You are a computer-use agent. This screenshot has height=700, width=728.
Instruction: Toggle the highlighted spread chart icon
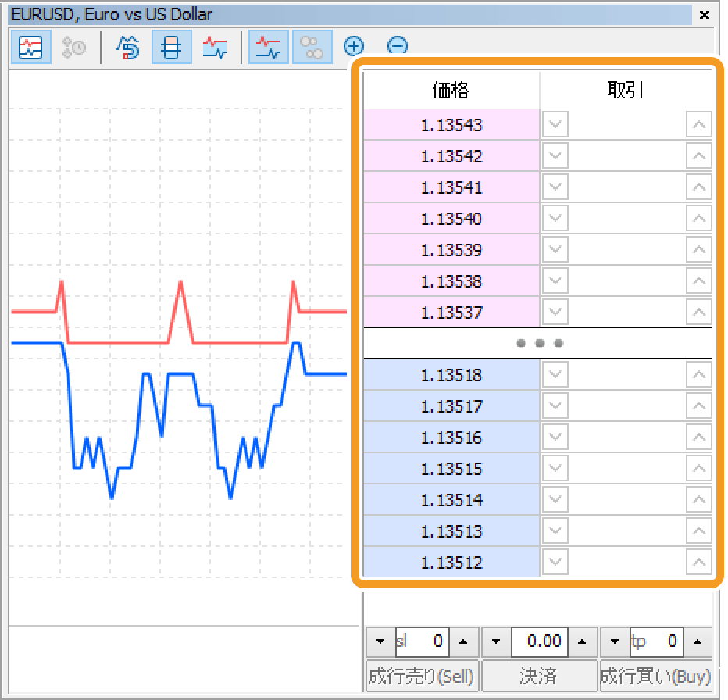coord(269,48)
